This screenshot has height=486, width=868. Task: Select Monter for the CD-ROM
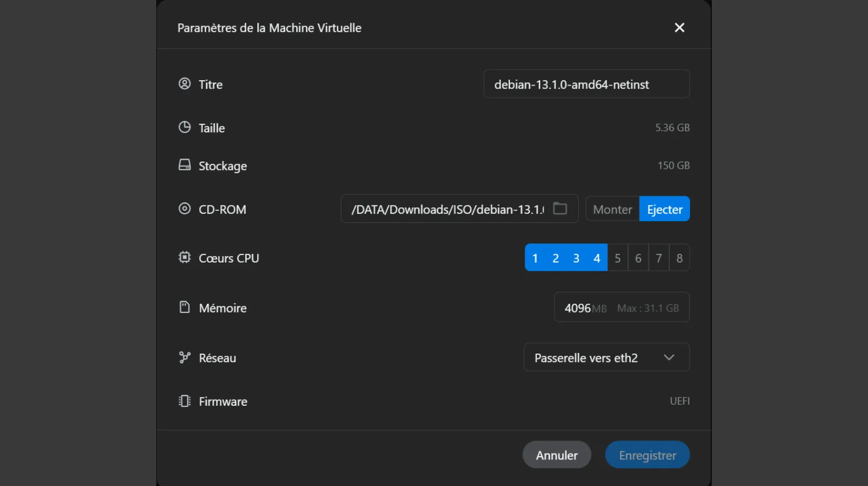tap(612, 209)
